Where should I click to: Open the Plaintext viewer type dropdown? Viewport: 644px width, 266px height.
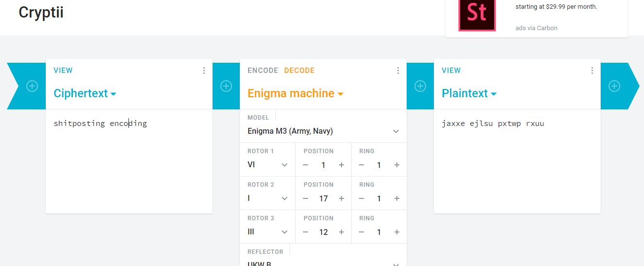469,93
